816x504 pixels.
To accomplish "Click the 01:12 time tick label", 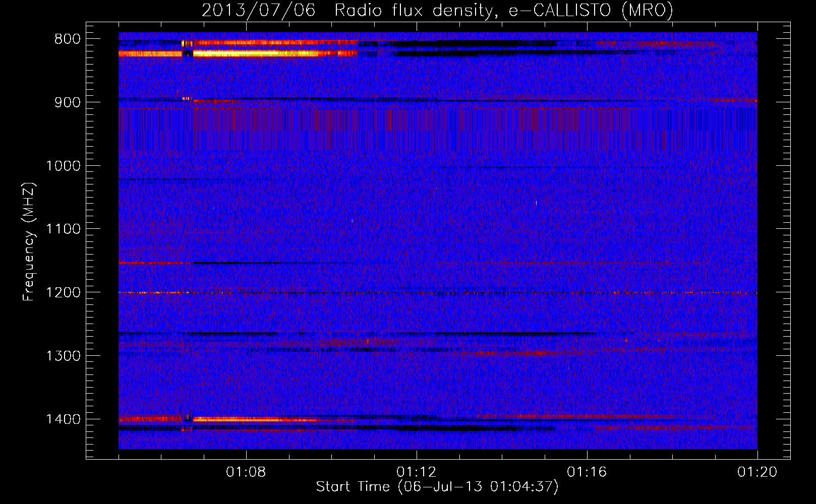I will click(417, 472).
